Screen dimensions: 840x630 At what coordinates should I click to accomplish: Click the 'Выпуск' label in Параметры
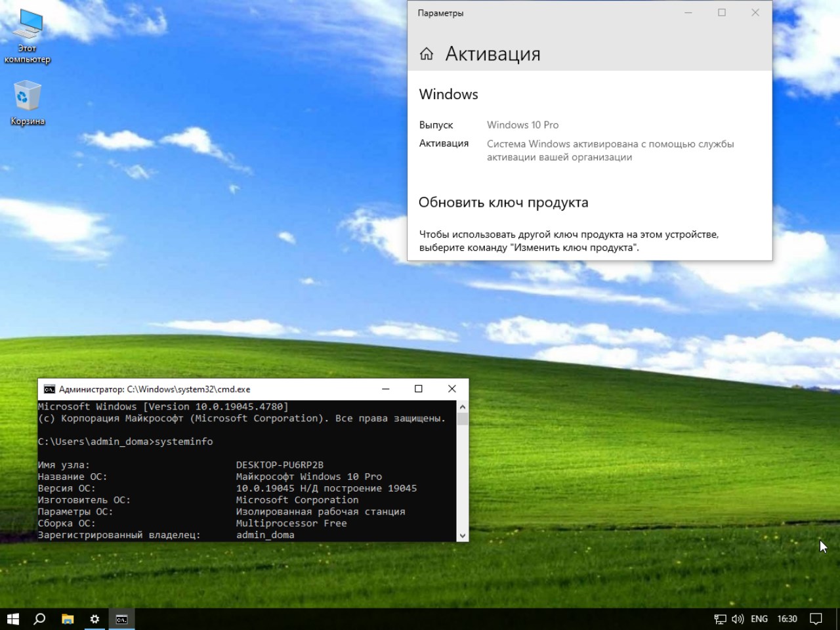(x=436, y=125)
